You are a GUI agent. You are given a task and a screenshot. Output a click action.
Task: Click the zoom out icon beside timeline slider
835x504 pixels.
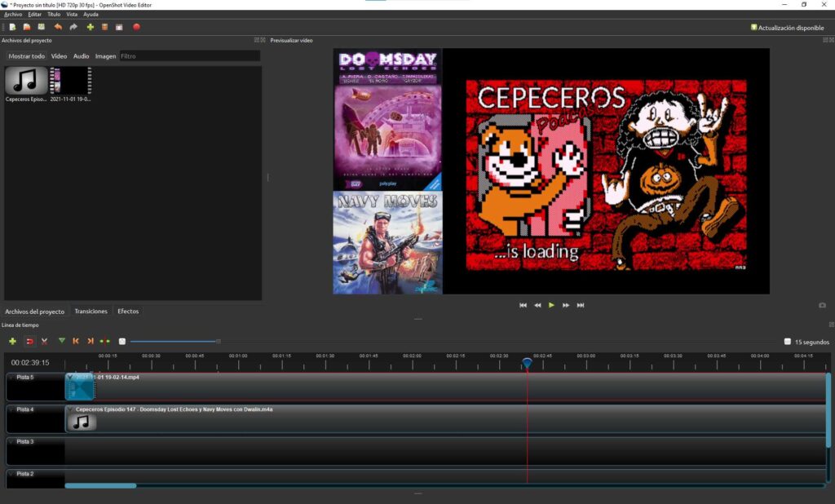[x=122, y=342]
